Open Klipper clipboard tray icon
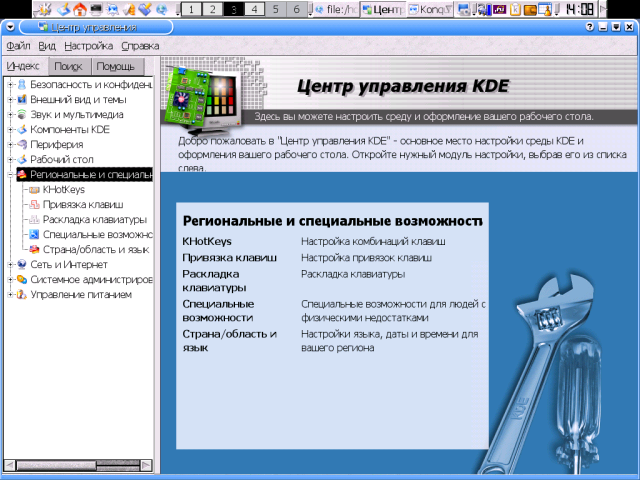Image resolution: width=640 pixels, height=480 pixels. coord(515,9)
